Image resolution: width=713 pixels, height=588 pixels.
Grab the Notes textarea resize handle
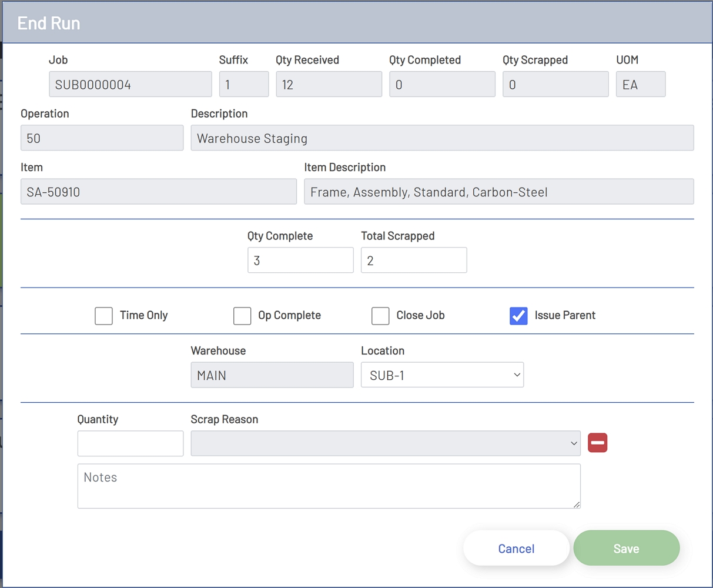[x=577, y=505]
